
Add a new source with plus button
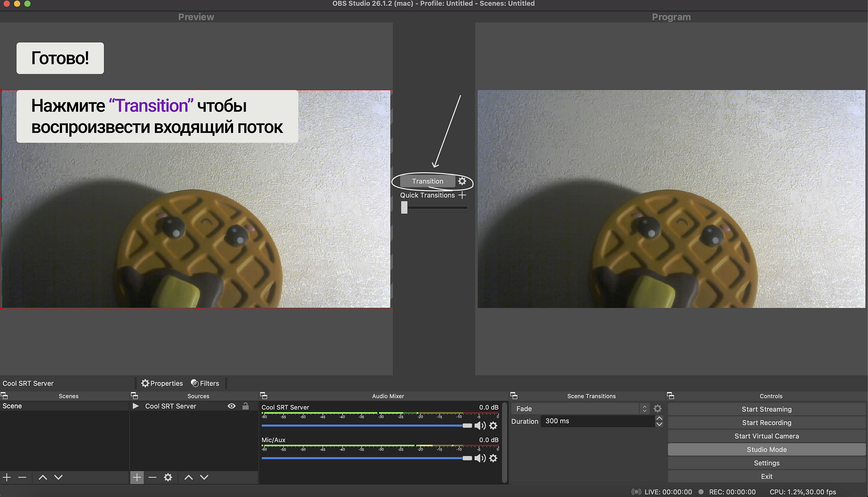[137, 477]
